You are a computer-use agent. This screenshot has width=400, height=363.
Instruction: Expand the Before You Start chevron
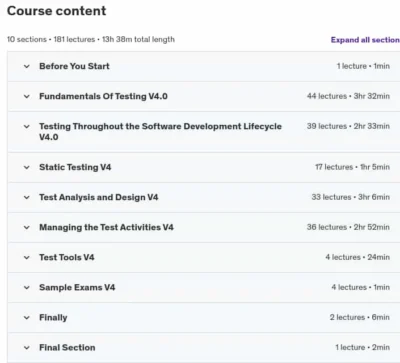pyautogui.click(x=27, y=66)
